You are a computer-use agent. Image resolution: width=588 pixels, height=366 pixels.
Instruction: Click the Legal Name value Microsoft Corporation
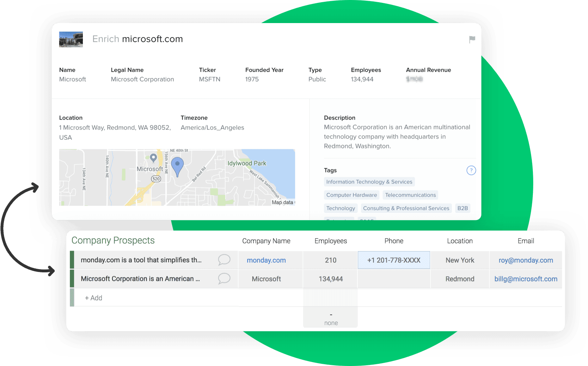coord(142,79)
